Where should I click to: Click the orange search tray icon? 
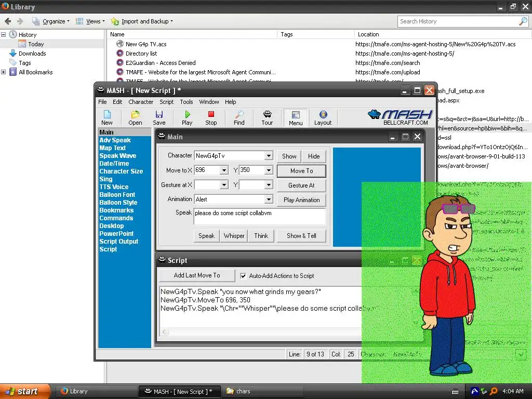(x=494, y=391)
